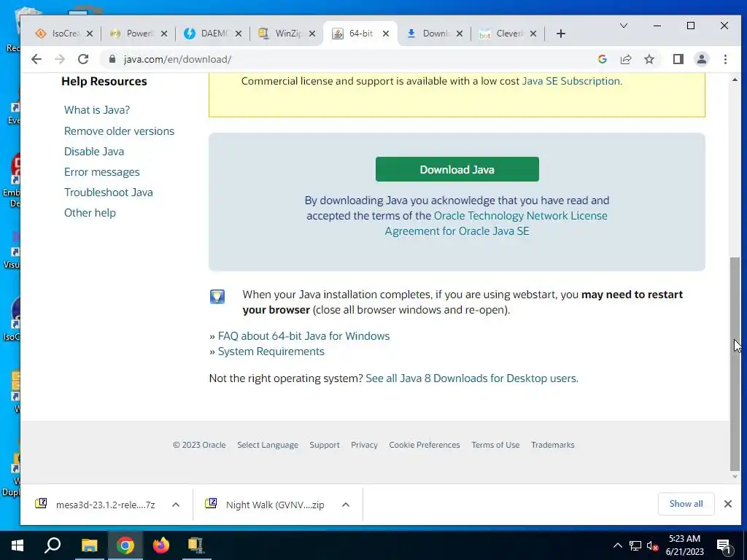747x560 pixels.
Task: Open File Explorer from taskbar
Action: click(x=89, y=545)
